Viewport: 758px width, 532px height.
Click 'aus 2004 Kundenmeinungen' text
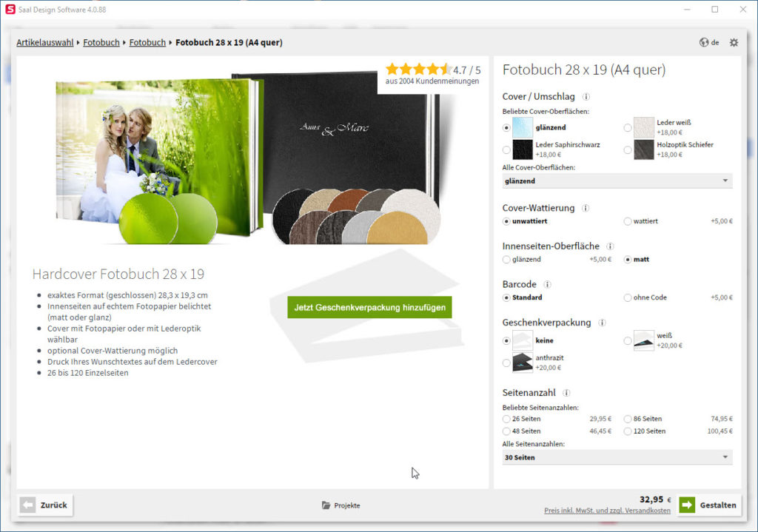[x=432, y=81]
